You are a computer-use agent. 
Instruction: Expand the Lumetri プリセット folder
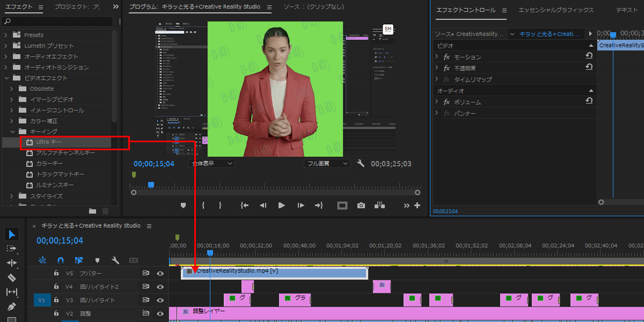(x=6, y=46)
